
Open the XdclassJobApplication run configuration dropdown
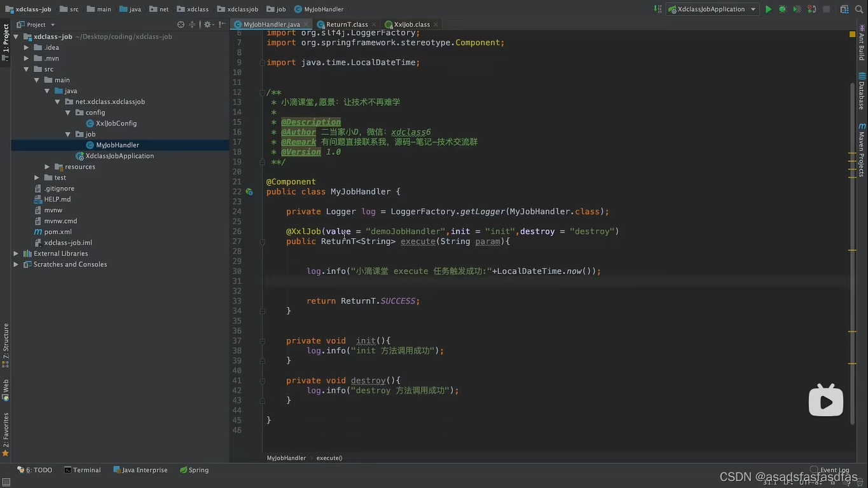pyautogui.click(x=713, y=10)
